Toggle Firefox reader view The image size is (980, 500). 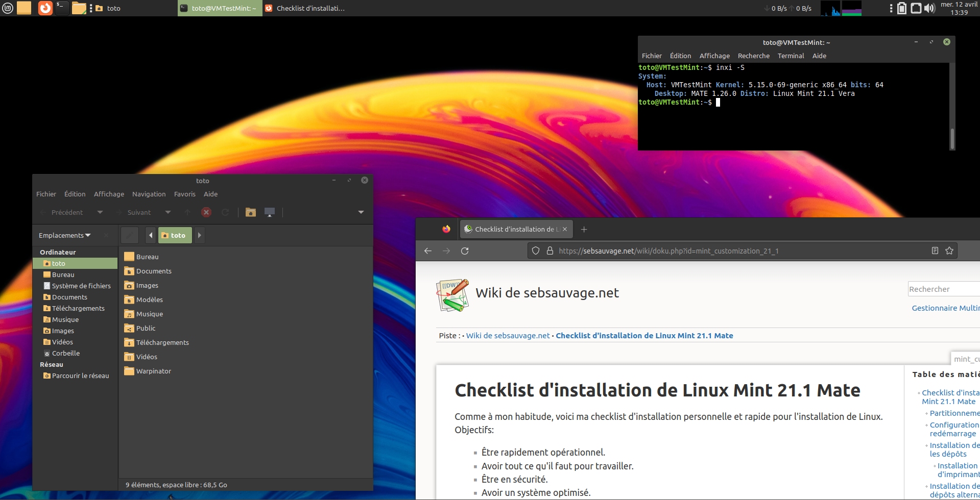click(935, 251)
